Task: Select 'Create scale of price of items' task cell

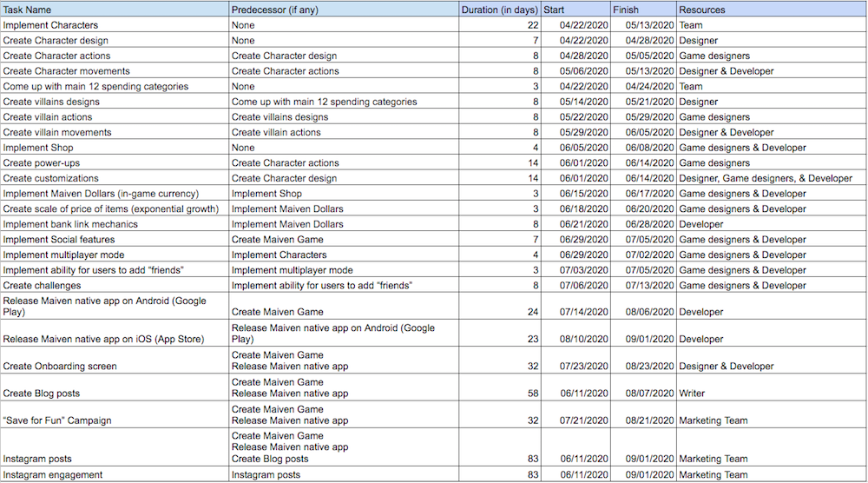Action: 115,208
